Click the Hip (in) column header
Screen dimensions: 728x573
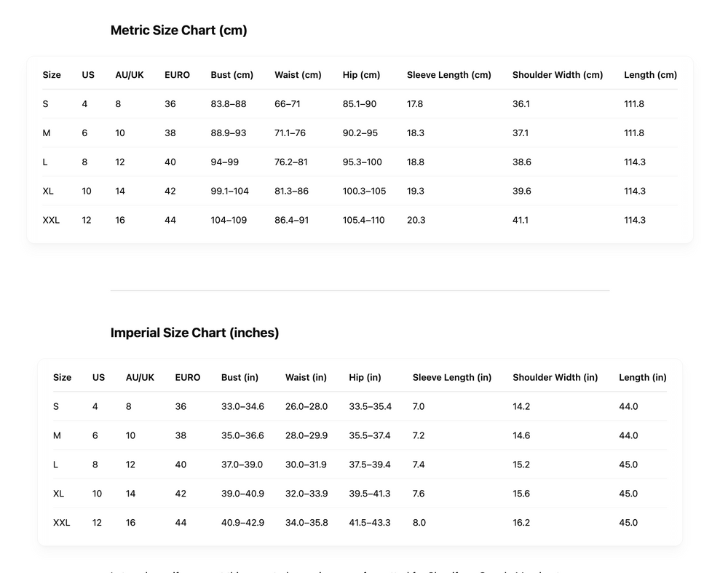coord(365,377)
